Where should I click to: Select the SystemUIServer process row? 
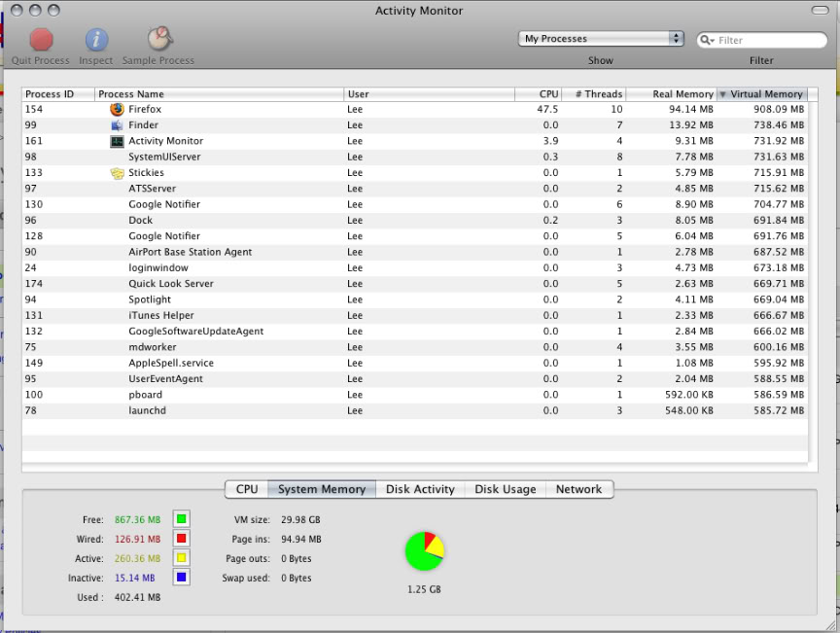click(414, 158)
